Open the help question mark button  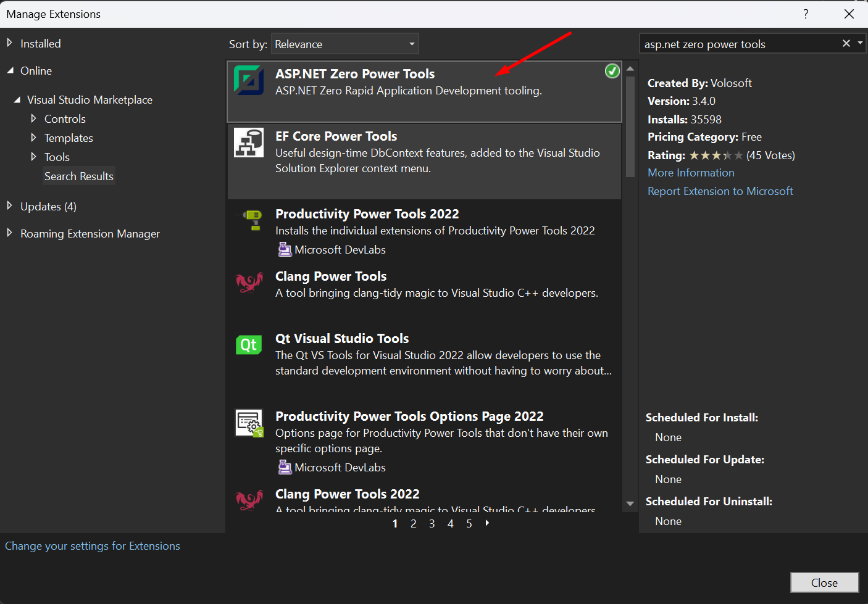point(806,14)
